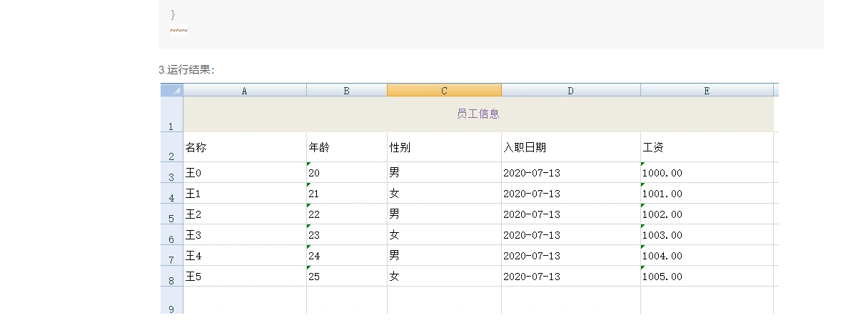Click the select-all corner triangle of the spreadsheet
The image size is (868, 323).
[172, 90]
